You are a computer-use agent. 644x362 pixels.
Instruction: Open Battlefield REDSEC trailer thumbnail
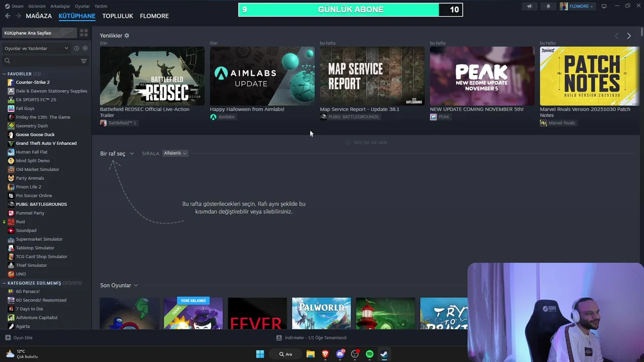[x=152, y=76]
